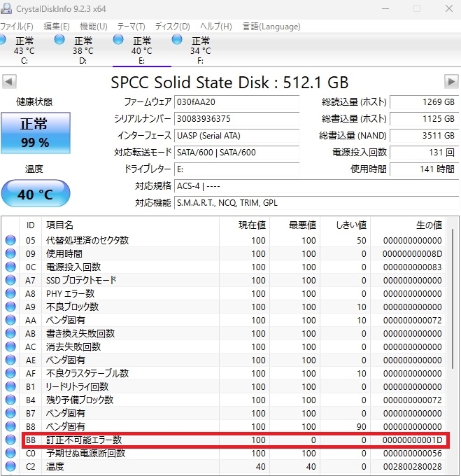This screenshot has height=476, width=461.
Task: Click the status icon of row 05
Action: point(10,240)
